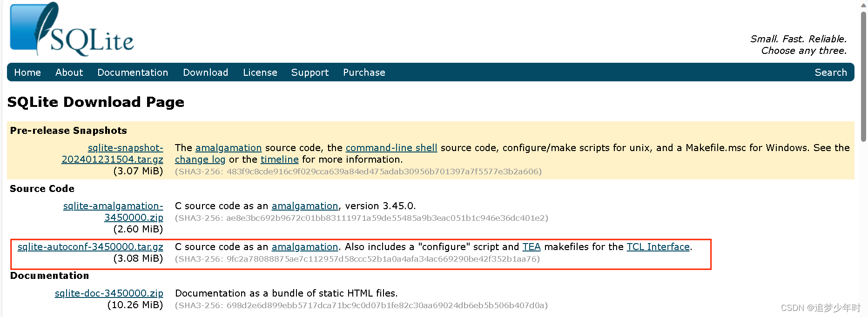Click the 'Small. Fast. Reliable.' tagline
This screenshot has height=317, width=868.
pyautogui.click(x=799, y=39)
